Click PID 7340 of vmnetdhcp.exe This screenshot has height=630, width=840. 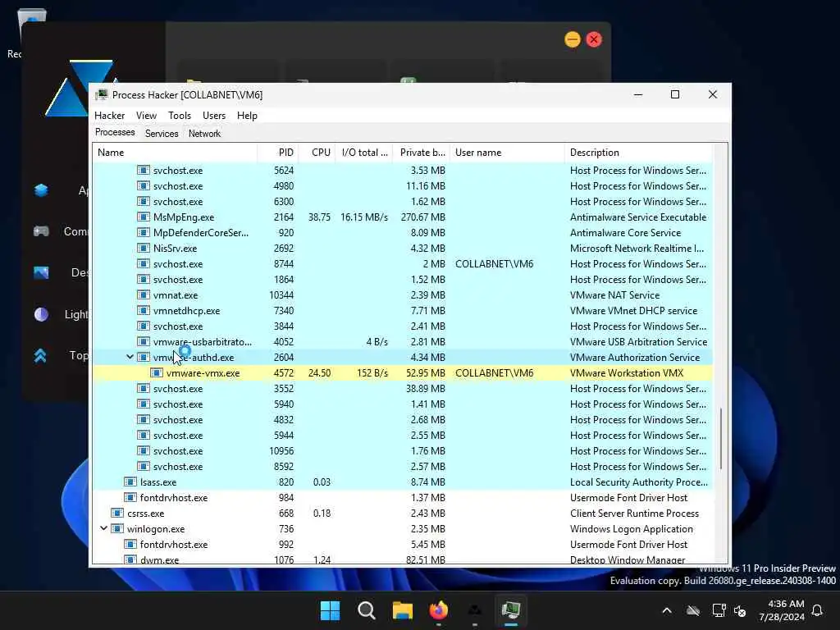point(283,310)
